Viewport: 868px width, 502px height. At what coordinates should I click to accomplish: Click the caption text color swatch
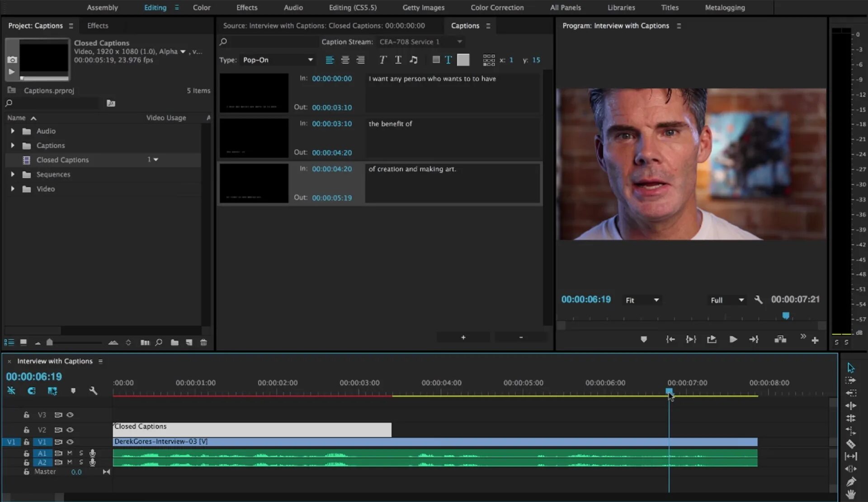point(463,60)
